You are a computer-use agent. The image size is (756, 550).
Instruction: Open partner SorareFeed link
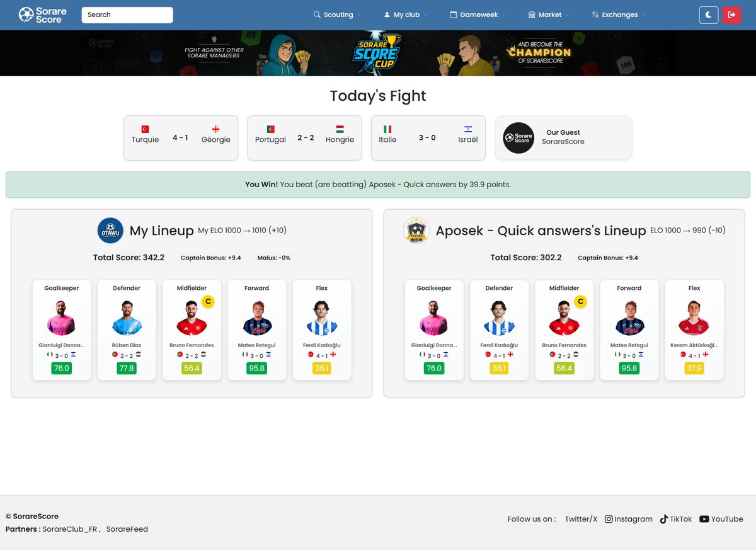click(x=127, y=529)
